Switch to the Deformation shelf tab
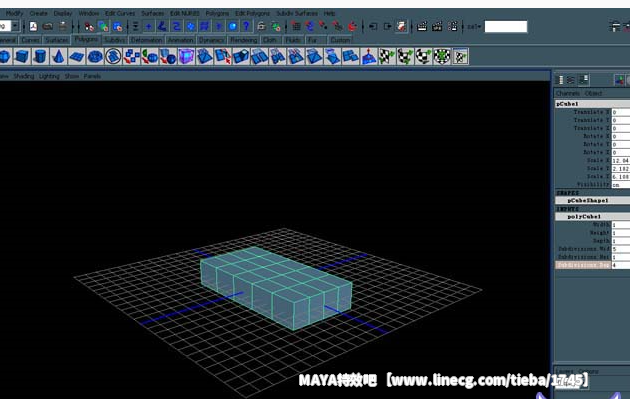 (x=146, y=40)
